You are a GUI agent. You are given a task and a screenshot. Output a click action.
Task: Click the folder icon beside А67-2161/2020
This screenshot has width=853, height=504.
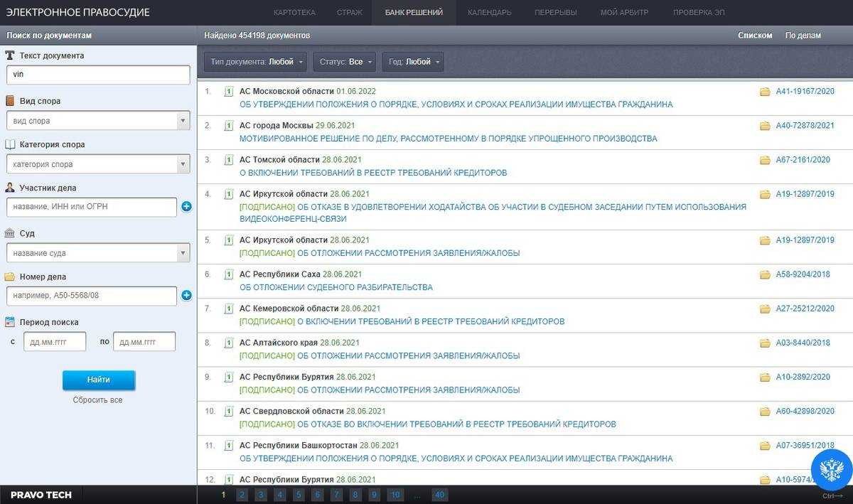point(765,160)
